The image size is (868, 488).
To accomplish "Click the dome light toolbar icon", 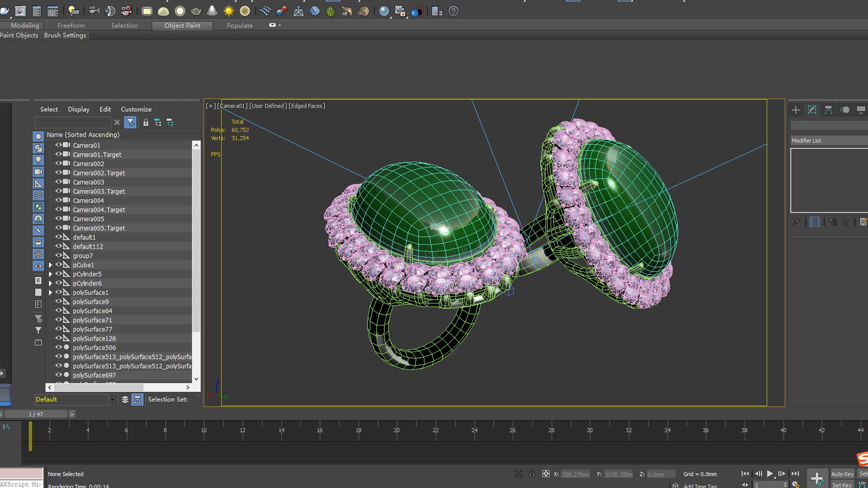I will tap(163, 11).
